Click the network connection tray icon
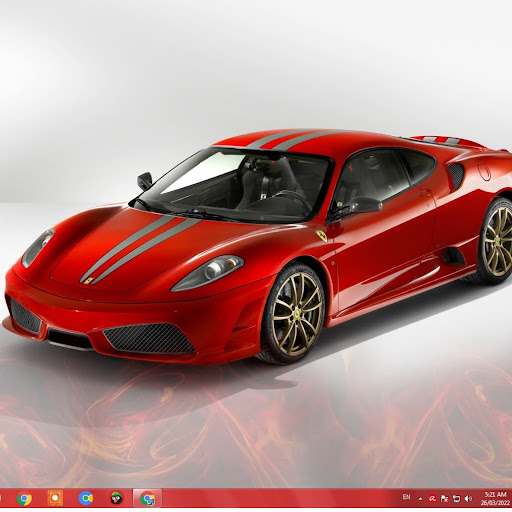The height and width of the screenshot is (512, 512). (456, 499)
